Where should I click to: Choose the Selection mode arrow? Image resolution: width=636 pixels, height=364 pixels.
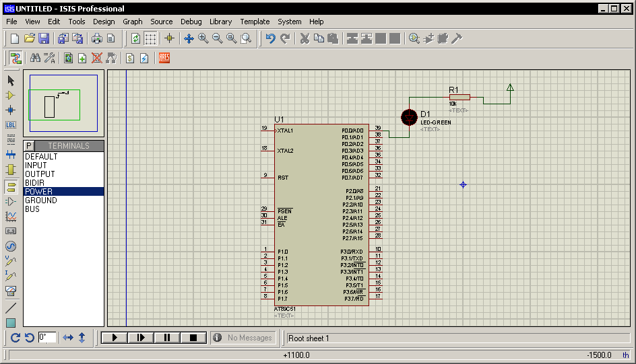pyautogui.click(x=11, y=81)
